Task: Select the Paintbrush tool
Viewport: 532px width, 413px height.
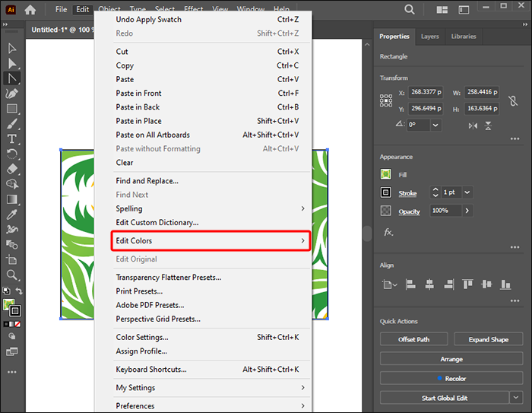Action: pyautogui.click(x=12, y=124)
